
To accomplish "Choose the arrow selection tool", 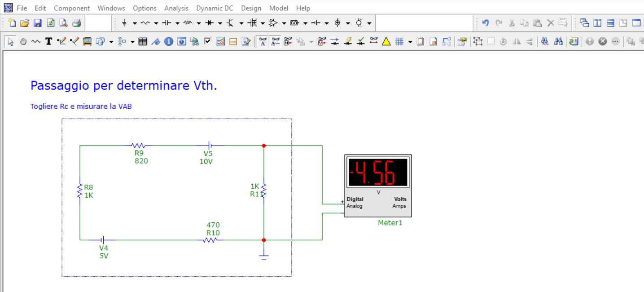I will coord(11,42).
